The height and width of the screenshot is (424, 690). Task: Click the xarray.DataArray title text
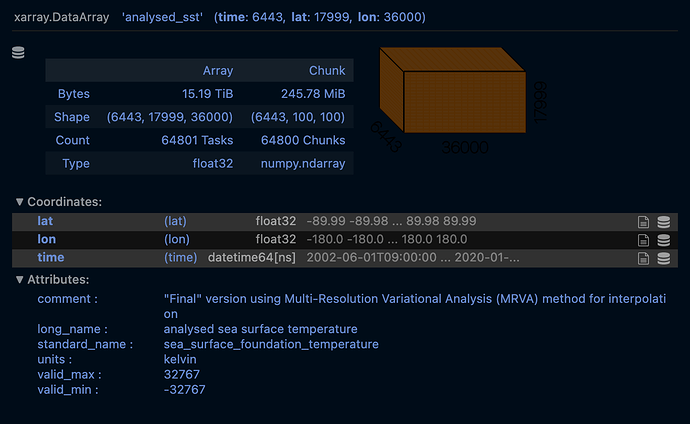tap(62, 17)
